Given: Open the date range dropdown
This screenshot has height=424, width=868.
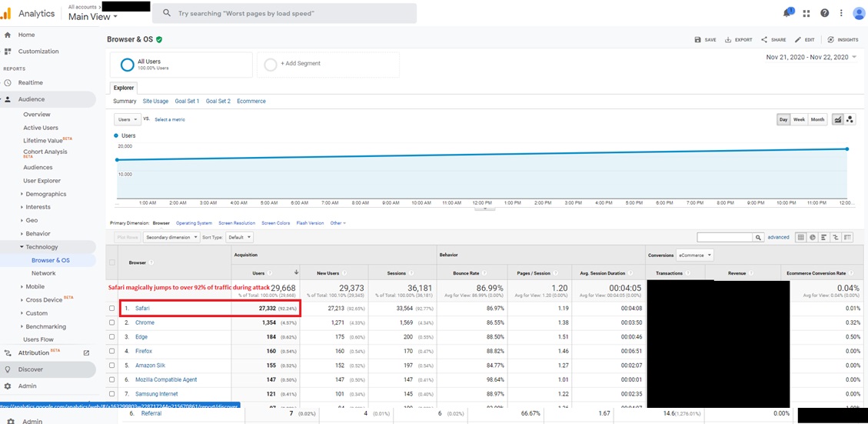Looking at the screenshot, I should [811, 57].
